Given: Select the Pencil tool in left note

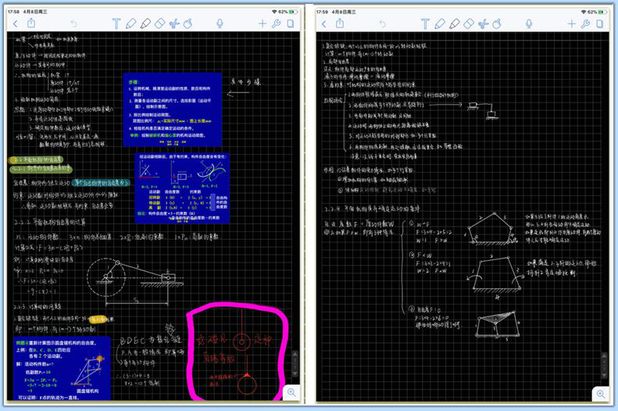Looking at the screenshot, I should click(131, 22).
